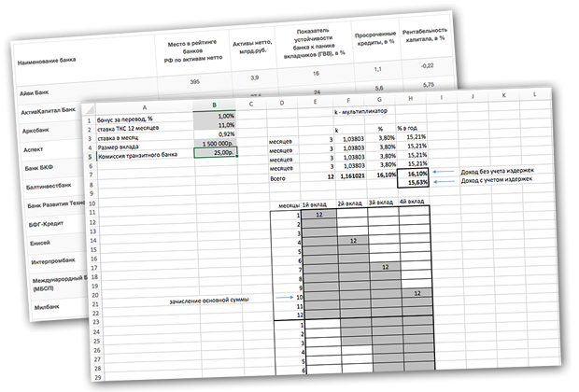Click cell with value '0,92%'
This screenshot has width=579, height=392.
click(215, 134)
